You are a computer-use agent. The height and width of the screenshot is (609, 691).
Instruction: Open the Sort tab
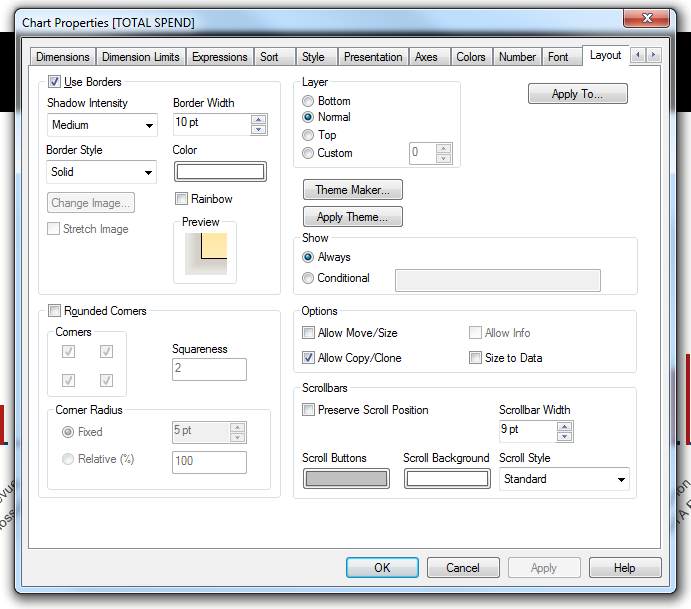pyautogui.click(x=274, y=57)
